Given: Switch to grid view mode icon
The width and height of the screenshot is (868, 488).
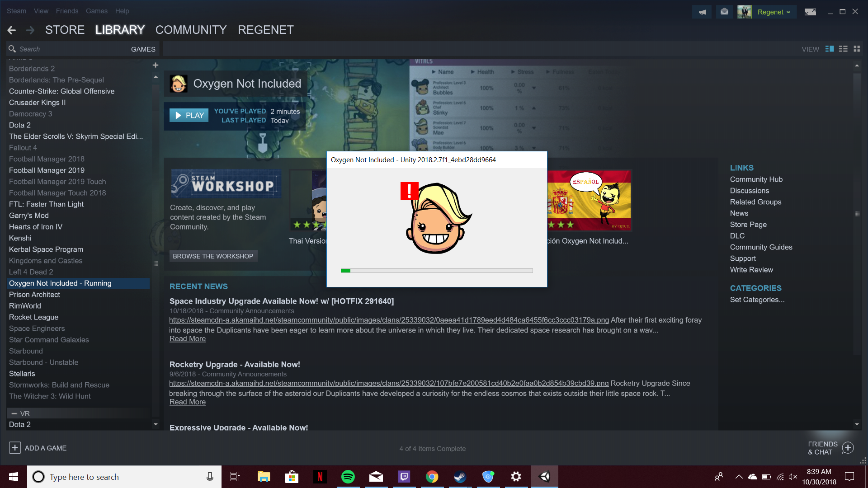Looking at the screenshot, I should click(x=857, y=49).
